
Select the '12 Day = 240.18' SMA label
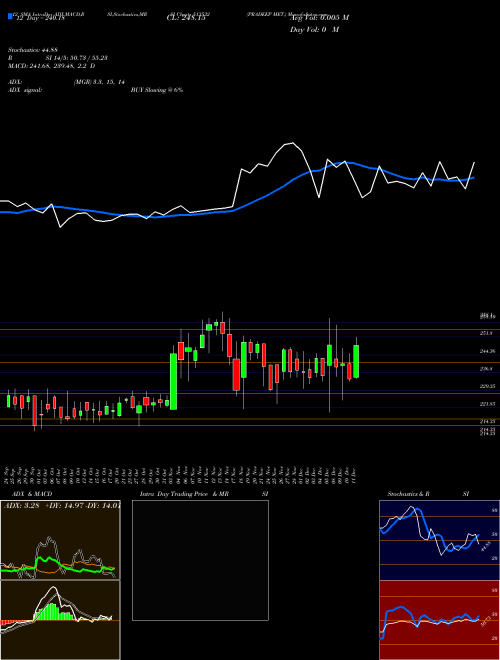coord(40,18)
